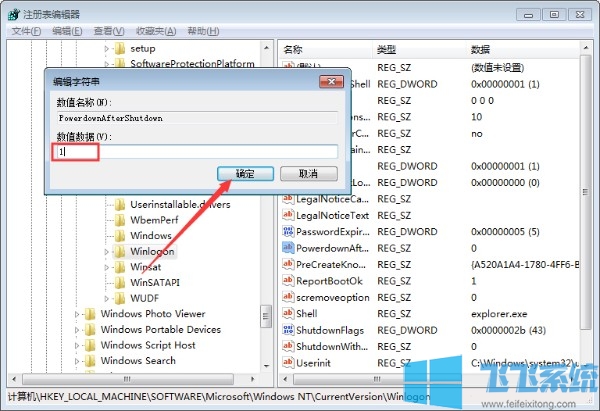The image size is (600, 411).
Task: Select Windows Photo Viewer folder icon
Action: [90, 314]
